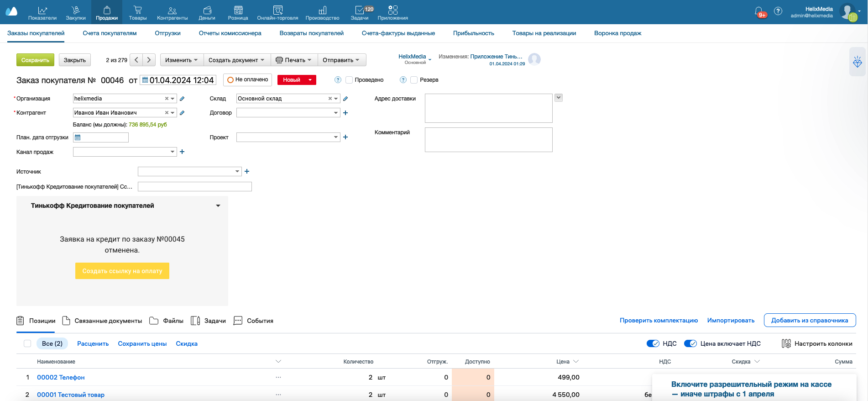The width and height of the screenshot is (868, 401).
Task: Switch to Воронка продаж tab
Action: coord(618,33)
